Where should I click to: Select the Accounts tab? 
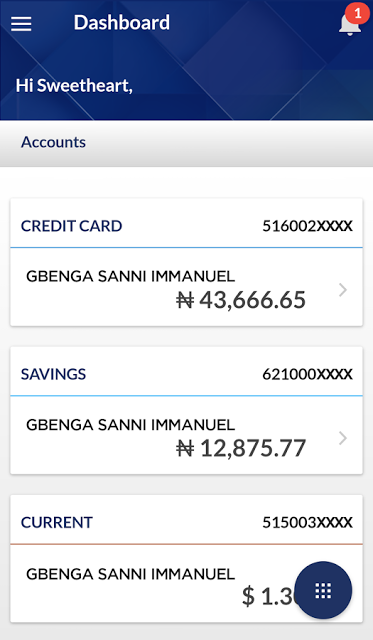[53, 142]
